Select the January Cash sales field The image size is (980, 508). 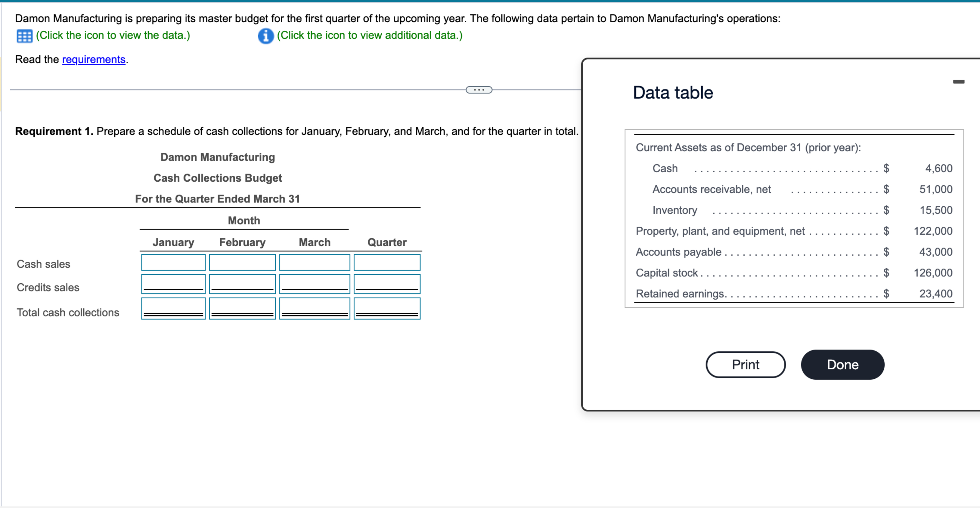pyautogui.click(x=173, y=262)
